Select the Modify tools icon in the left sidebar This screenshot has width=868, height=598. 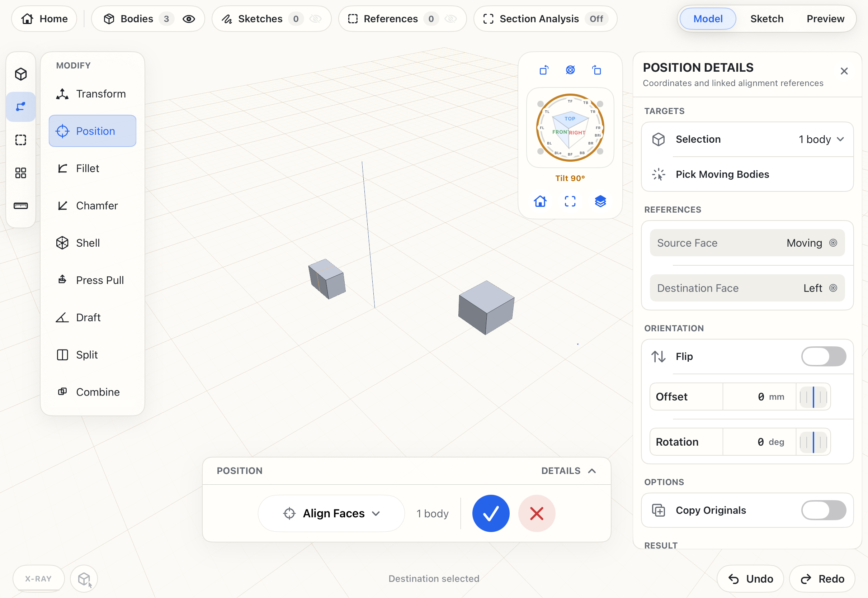(x=20, y=107)
